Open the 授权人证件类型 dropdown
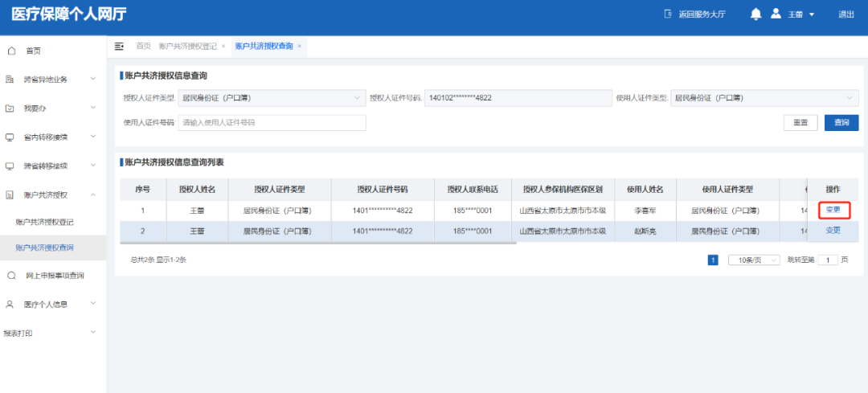 271,98
